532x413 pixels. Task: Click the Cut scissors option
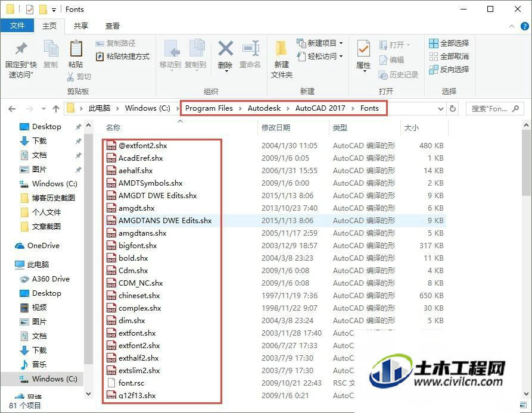79,77
